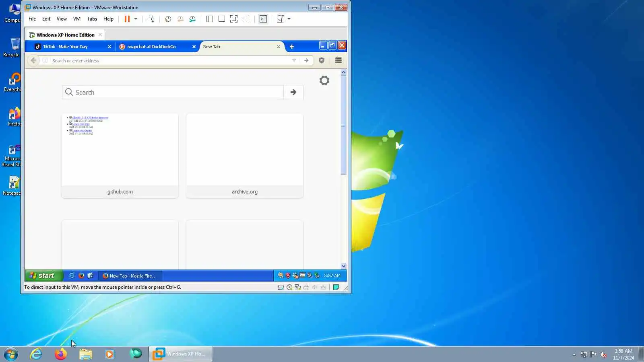Screen dimensions: 644x362
Task: Close the TikTok browser tab
Action: pos(109,47)
